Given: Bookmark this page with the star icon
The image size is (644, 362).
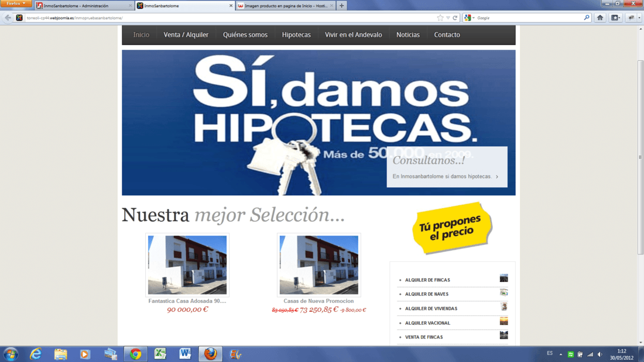Looking at the screenshot, I should pyautogui.click(x=440, y=18).
